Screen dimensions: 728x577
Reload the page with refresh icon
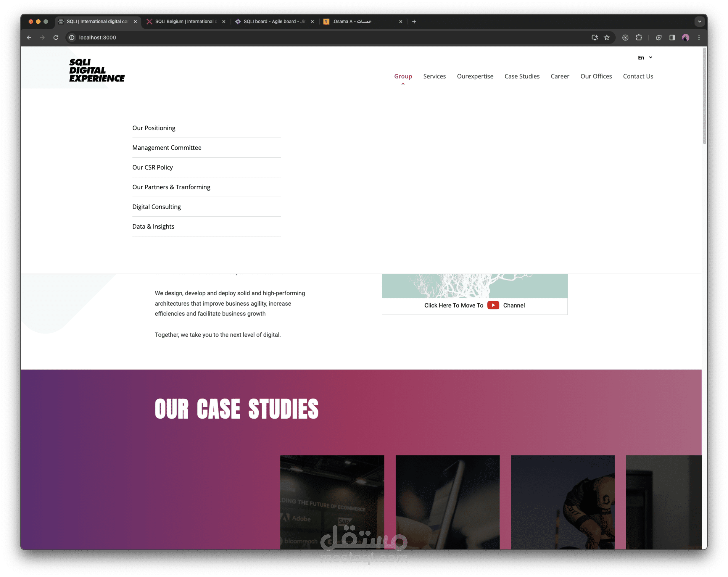click(x=56, y=38)
